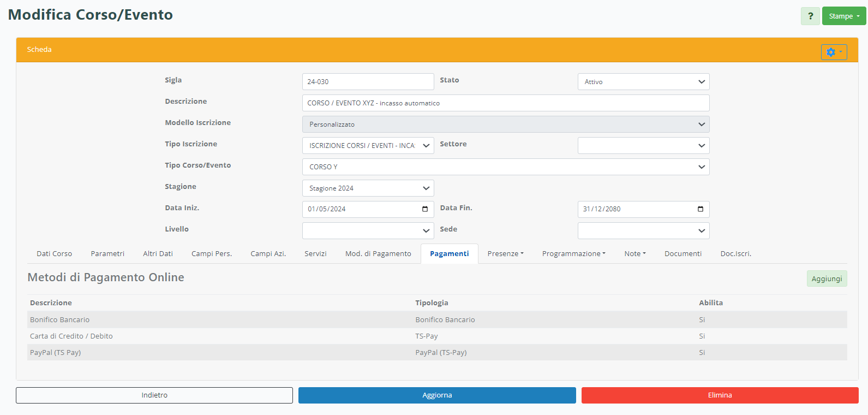Click the Si value in PayPal row
The width and height of the screenshot is (868, 415).
pos(702,352)
